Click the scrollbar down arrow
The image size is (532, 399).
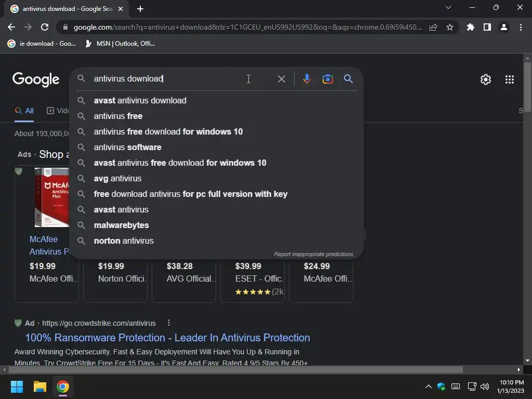click(x=527, y=361)
